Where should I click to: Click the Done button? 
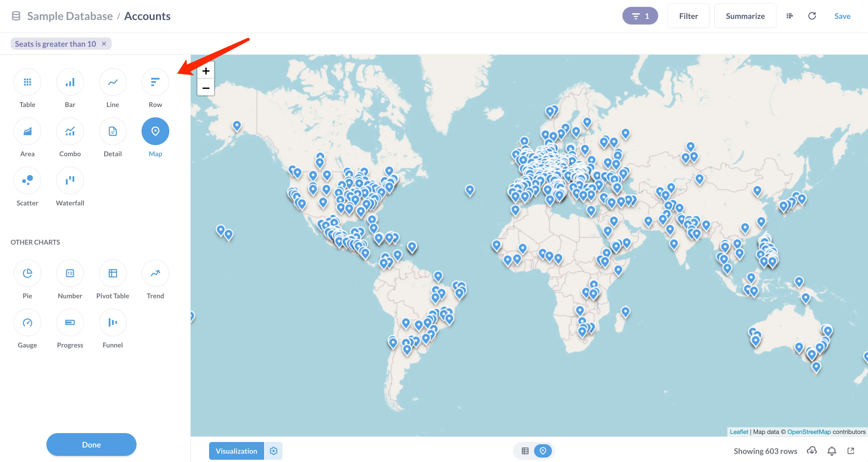[x=91, y=444]
